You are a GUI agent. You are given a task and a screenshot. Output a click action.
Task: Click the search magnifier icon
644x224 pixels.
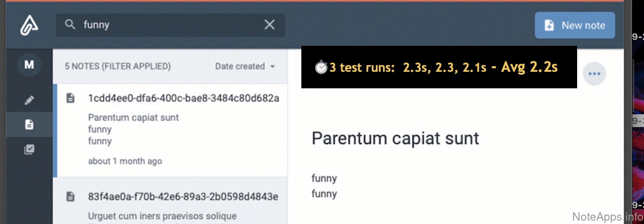pos(70,25)
